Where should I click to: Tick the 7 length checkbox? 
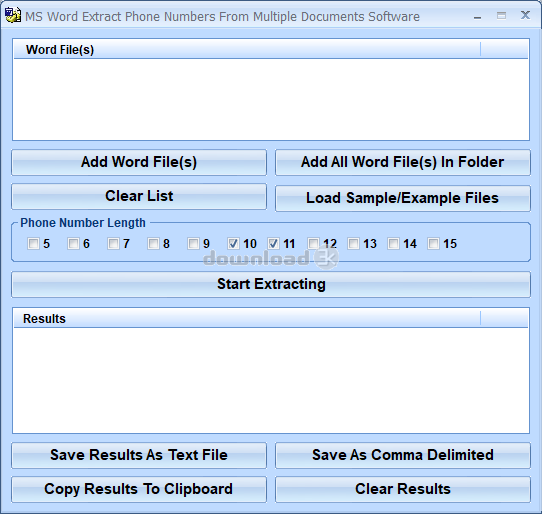113,244
